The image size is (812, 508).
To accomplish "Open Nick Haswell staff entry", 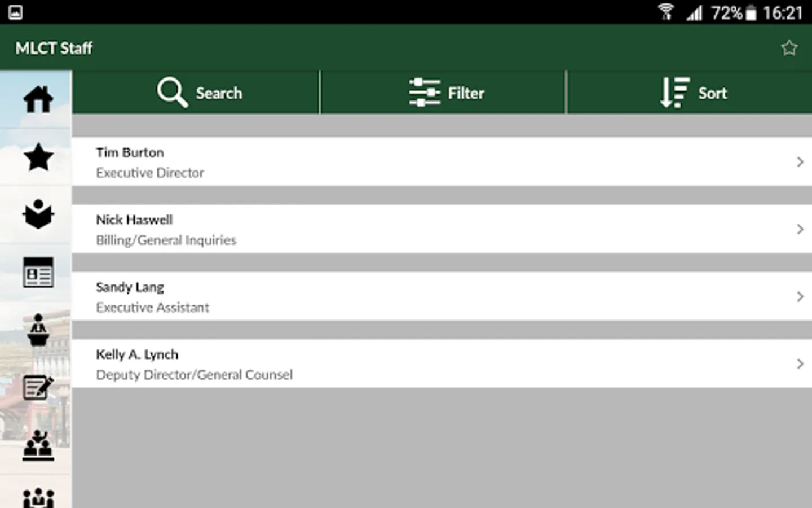I will pyautogui.click(x=442, y=229).
